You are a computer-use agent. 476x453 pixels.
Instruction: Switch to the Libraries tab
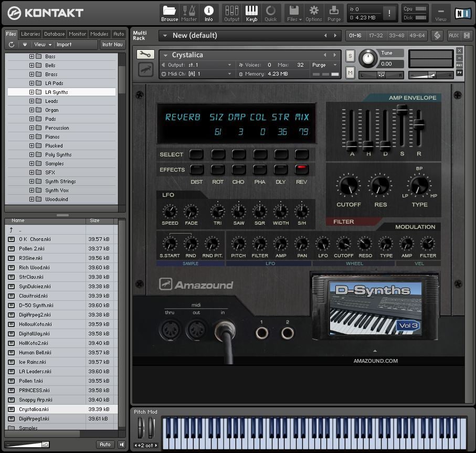coord(30,34)
